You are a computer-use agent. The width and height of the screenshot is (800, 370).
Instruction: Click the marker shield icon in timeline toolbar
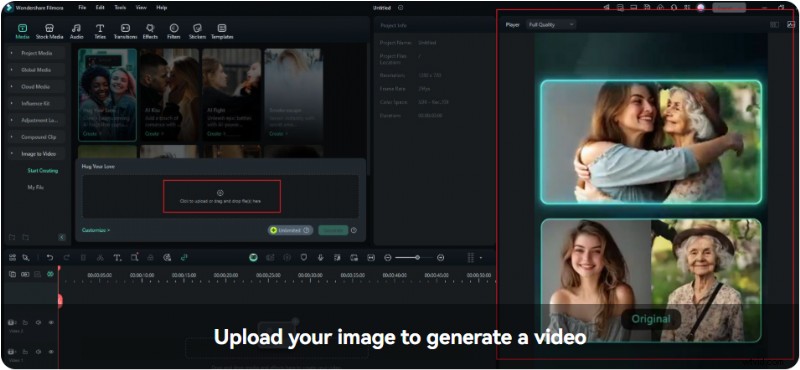pos(304,258)
